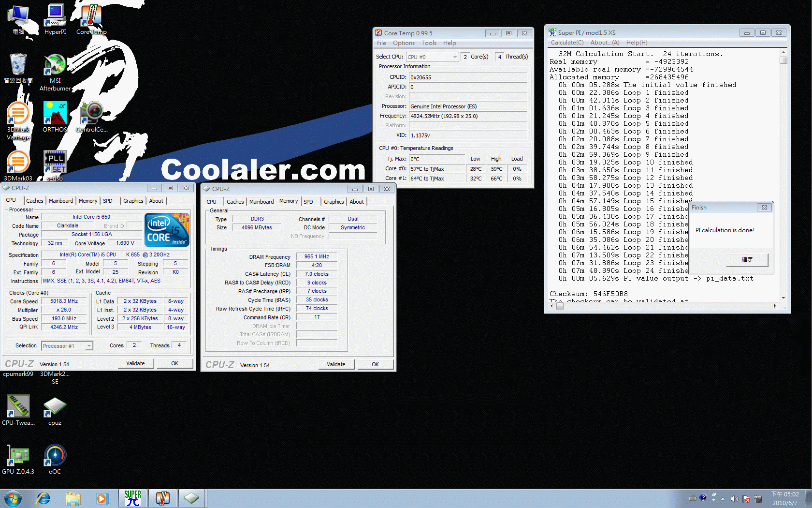The height and width of the screenshot is (508, 812).
Task: Click OK in right CPU-Z Memory window
Action: [x=375, y=364]
